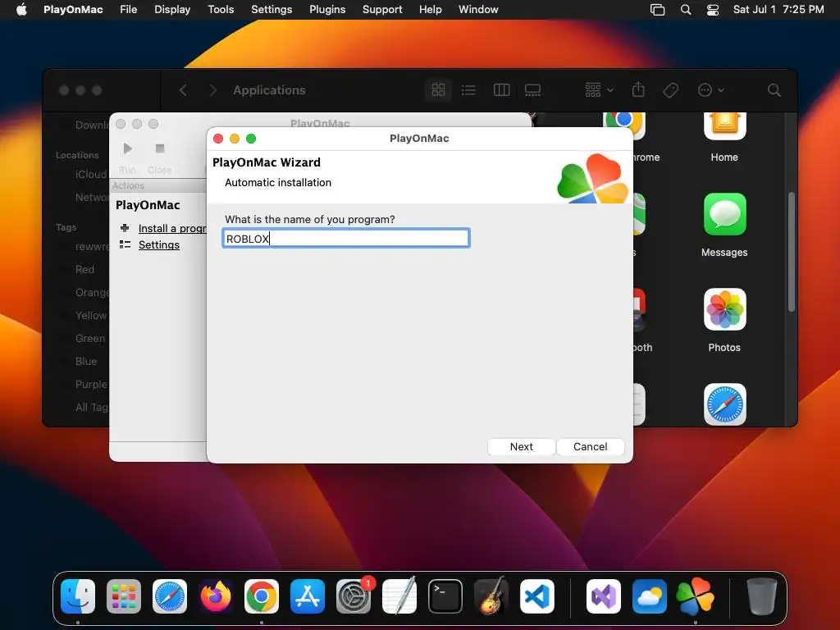The image size is (840, 630).
Task: Click Run play icon in PlayOnMac toolbar
Action: tap(127, 148)
